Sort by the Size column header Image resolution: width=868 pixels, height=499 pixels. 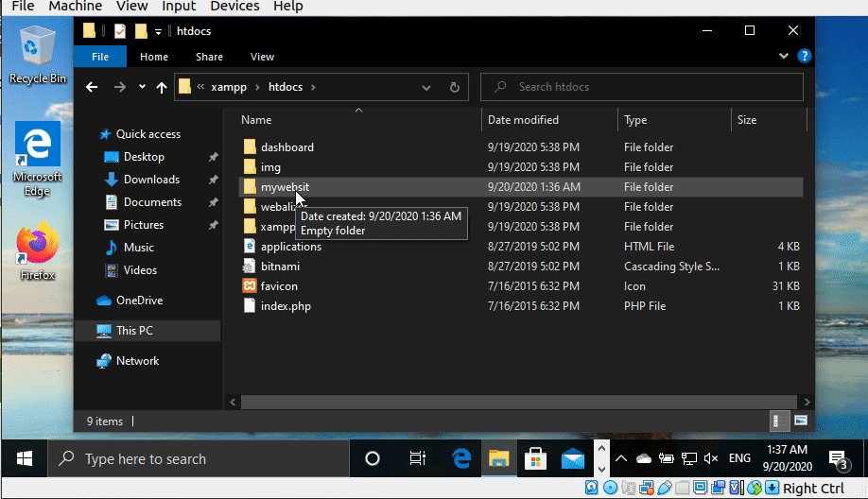(x=746, y=120)
